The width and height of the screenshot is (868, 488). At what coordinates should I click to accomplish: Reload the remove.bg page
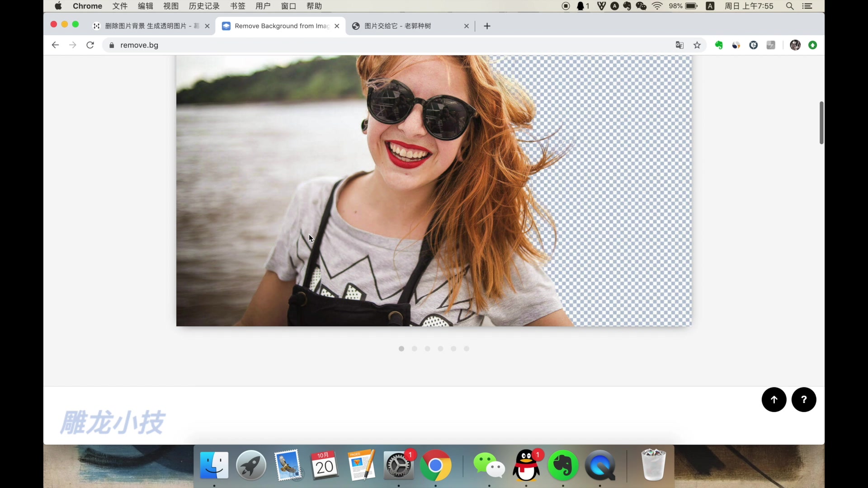(x=90, y=45)
